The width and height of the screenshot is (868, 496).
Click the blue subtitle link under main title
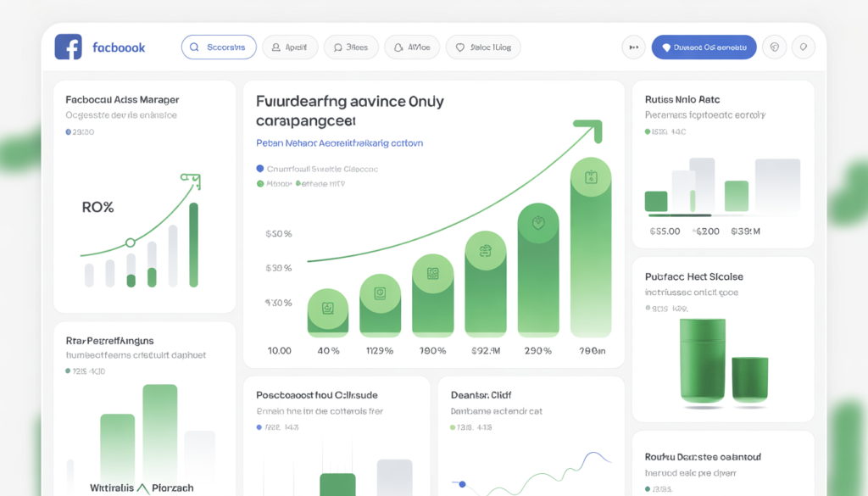tap(339, 143)
